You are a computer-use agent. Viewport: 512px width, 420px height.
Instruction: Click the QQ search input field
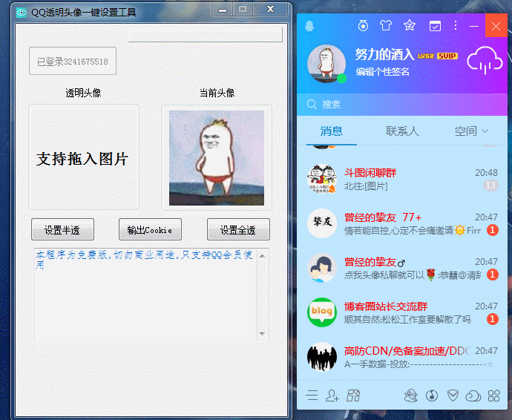point(402,105)
